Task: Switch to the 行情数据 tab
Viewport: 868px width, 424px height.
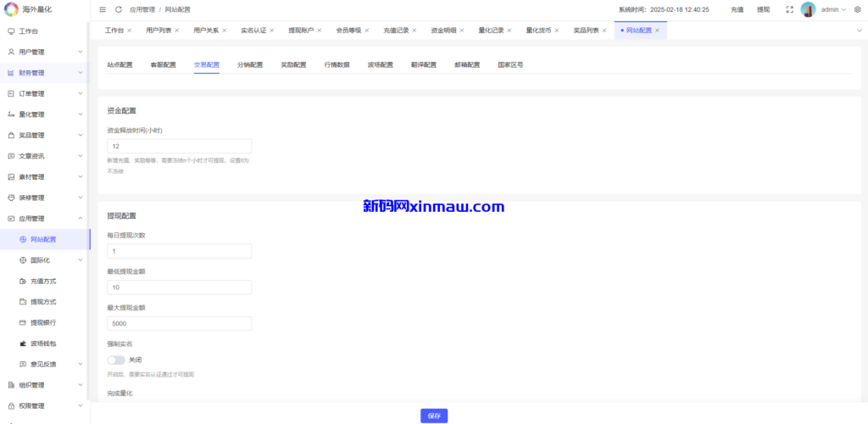Action: (337, 64)
